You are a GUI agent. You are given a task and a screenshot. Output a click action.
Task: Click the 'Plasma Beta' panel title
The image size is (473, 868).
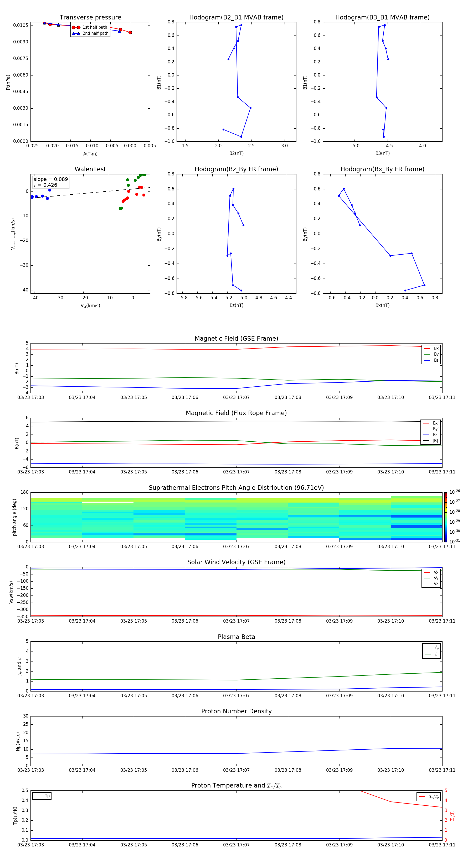(236, 637)
